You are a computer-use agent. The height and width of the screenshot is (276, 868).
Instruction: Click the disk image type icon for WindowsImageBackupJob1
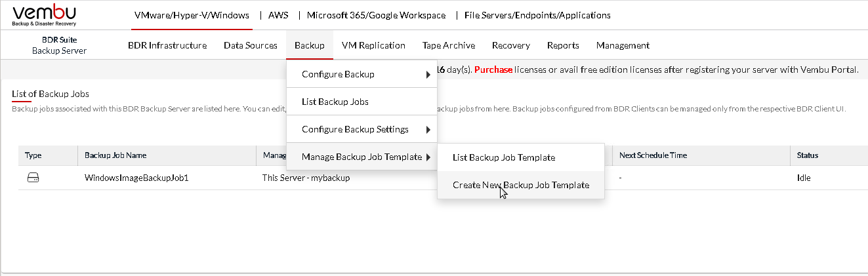pos(33,178)
